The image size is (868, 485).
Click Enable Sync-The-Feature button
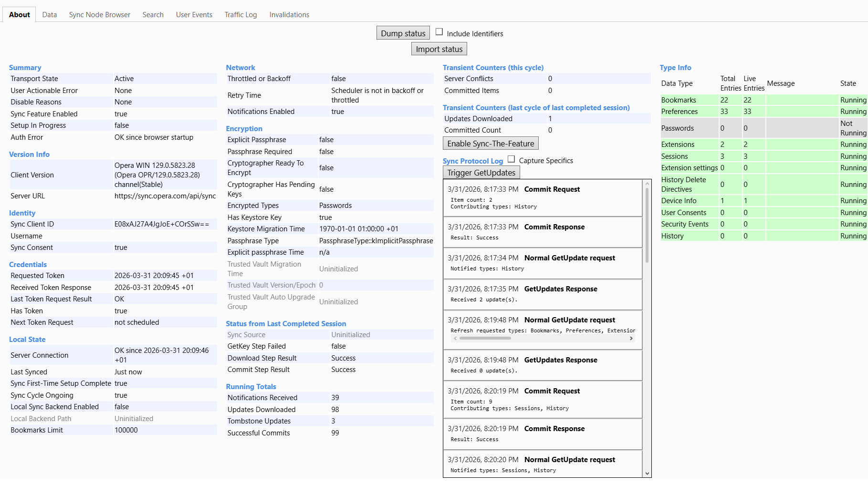pos(490,144)
